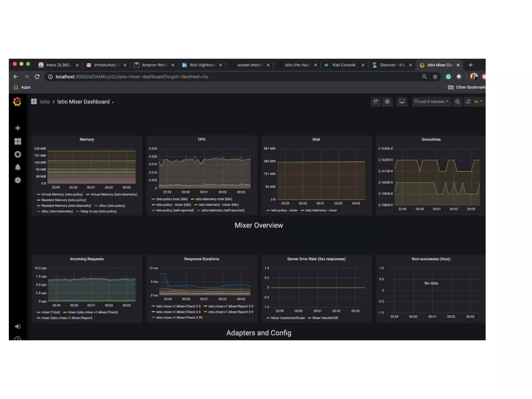Click the Grafana logo home icon

(x=17, y=102)
